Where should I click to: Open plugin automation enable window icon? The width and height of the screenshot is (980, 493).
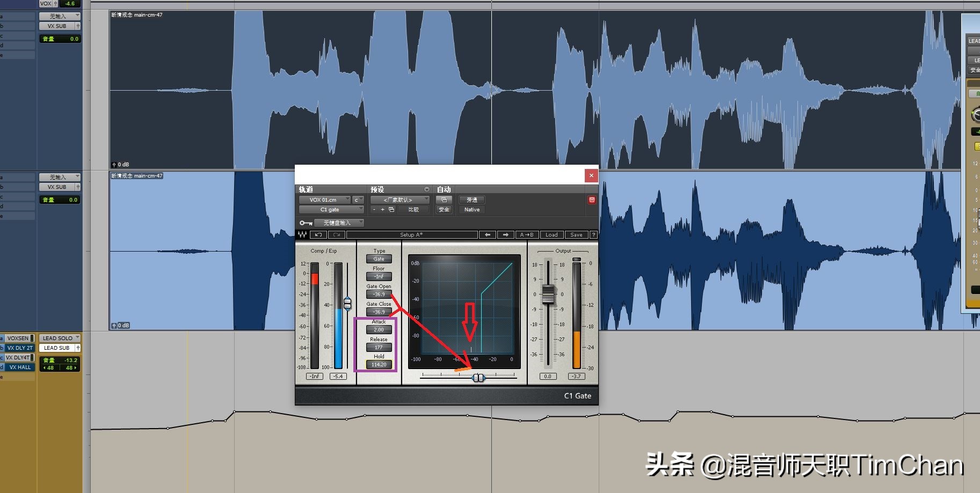(x=444, y=200)
